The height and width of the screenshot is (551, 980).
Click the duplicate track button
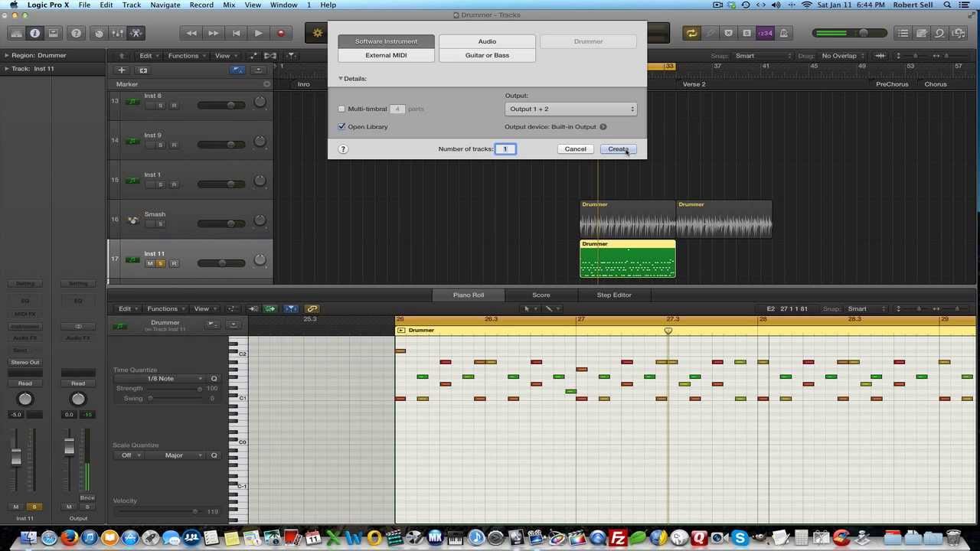[x=142, y=70]
